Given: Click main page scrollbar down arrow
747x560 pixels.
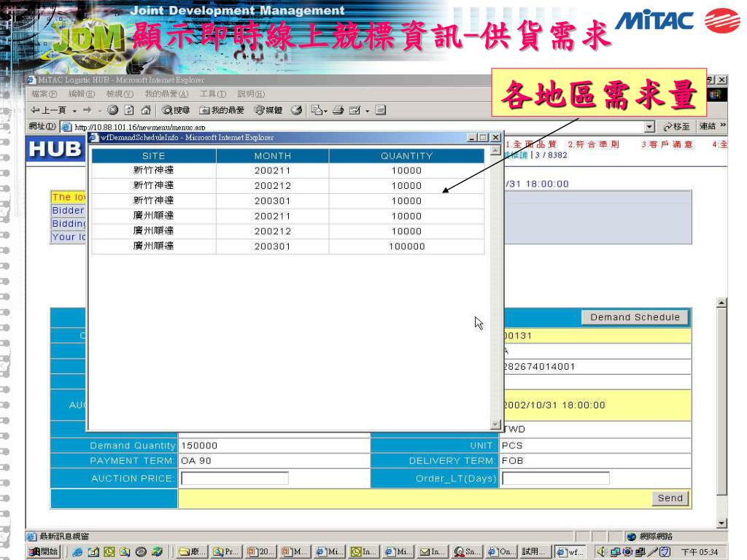Looking at the screenshot, I should point(721,523).
